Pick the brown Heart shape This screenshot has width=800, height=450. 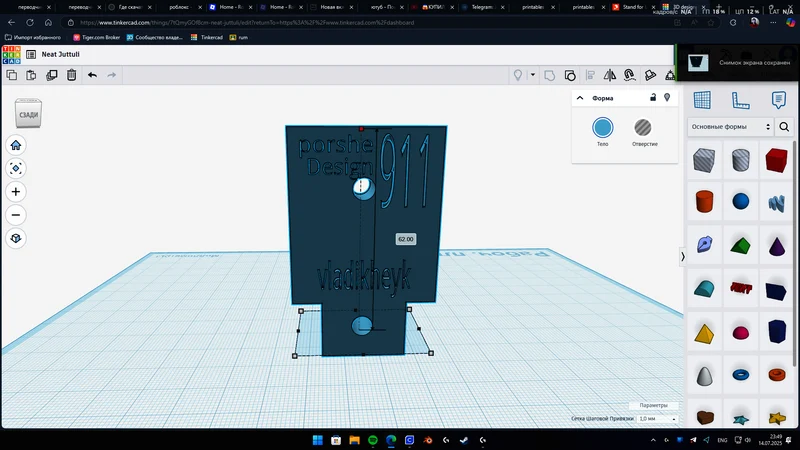[x=705, y=417]
